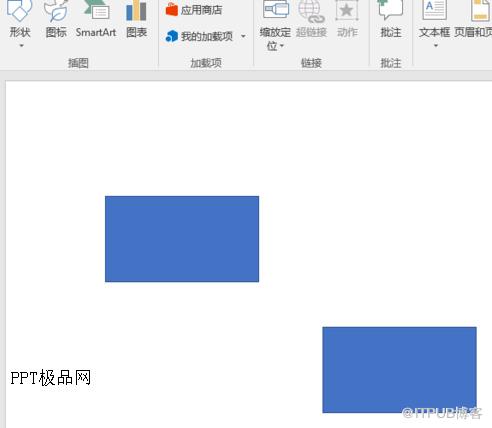This screenshot has height=428, width=492.
Task: Open the Chart (图表) insert icon
Action: [x=136, y=10]
